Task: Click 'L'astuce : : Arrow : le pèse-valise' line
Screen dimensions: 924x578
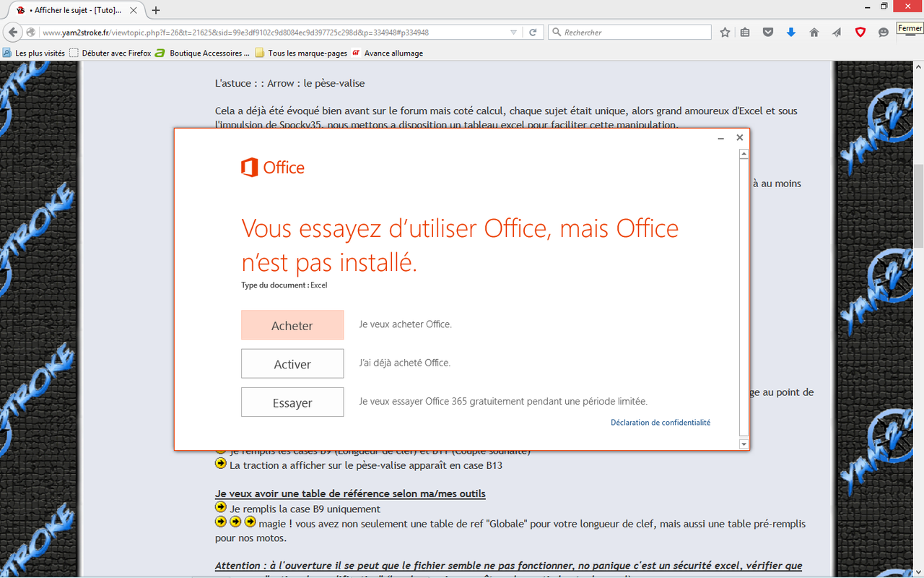Action: (x=290, y=84)
